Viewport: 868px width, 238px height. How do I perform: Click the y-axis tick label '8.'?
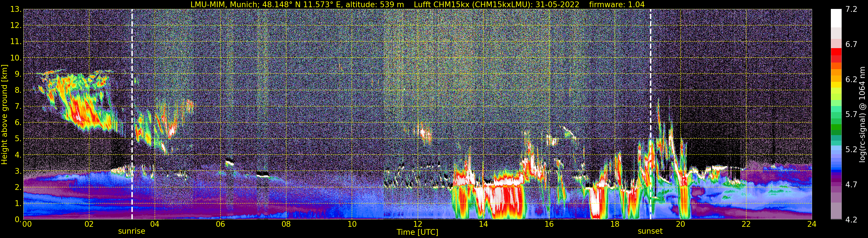click(18, 90)
